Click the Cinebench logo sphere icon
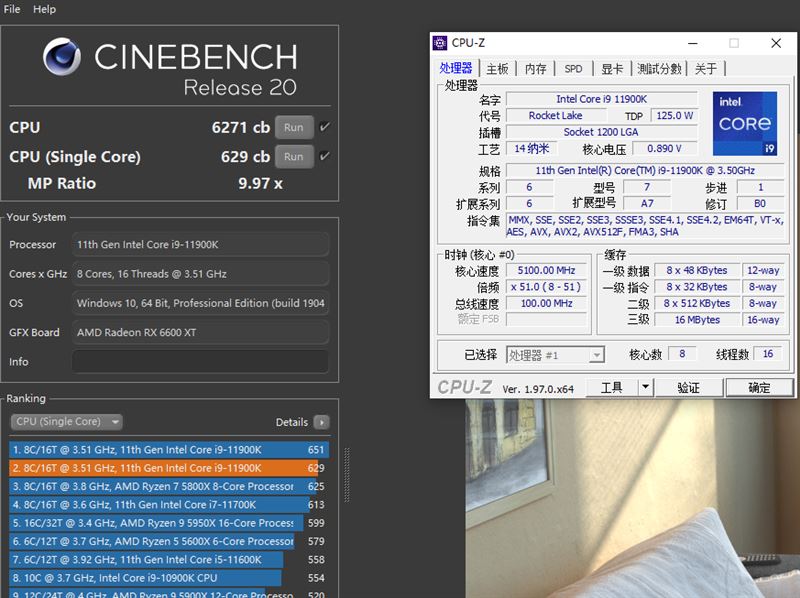 pyautogui.click(x=62, y=56)
